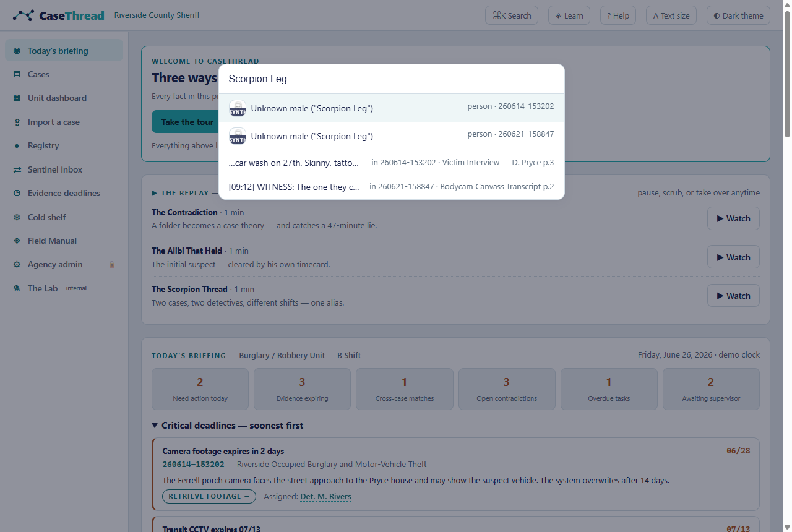This screenshot has height=532, width=792.
Task: Click avatar of Scorpion Leg person 260621-158847
Action: click(238, 136)
